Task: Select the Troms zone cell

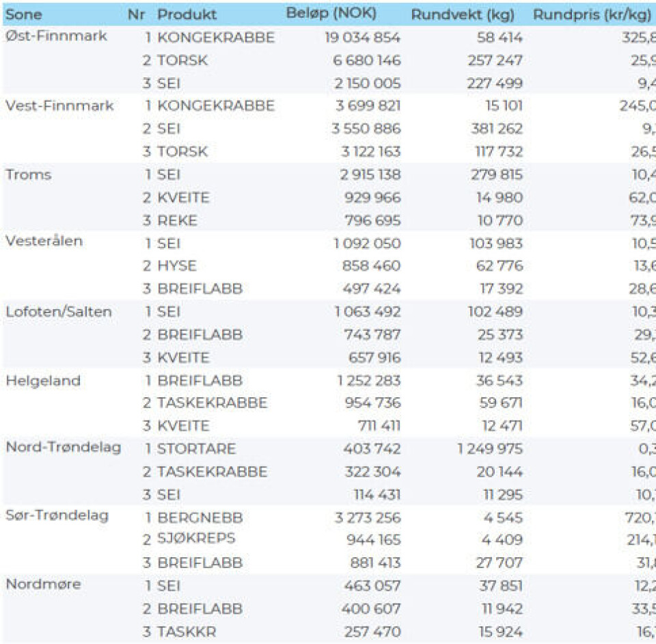Action: pos(29,175)
